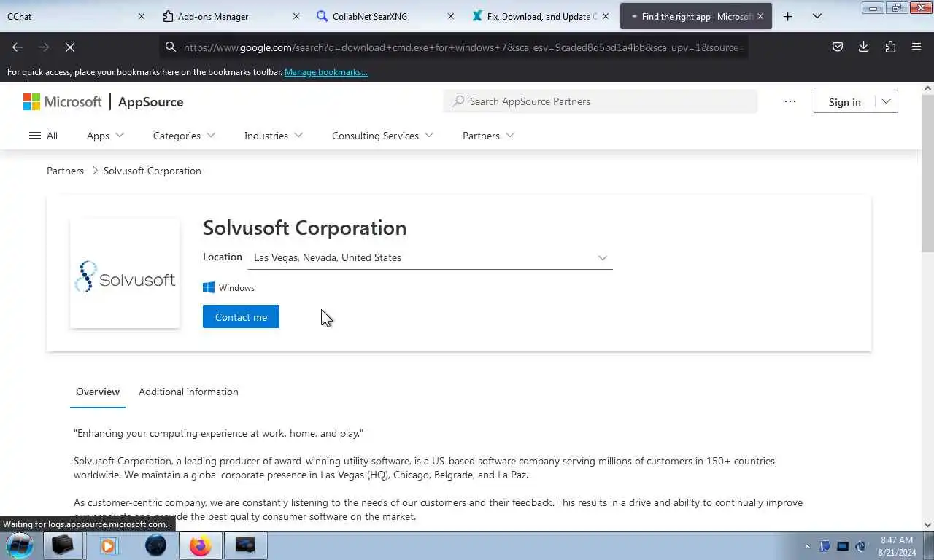Click Search AppSource Partners field

tap(601, 101)
